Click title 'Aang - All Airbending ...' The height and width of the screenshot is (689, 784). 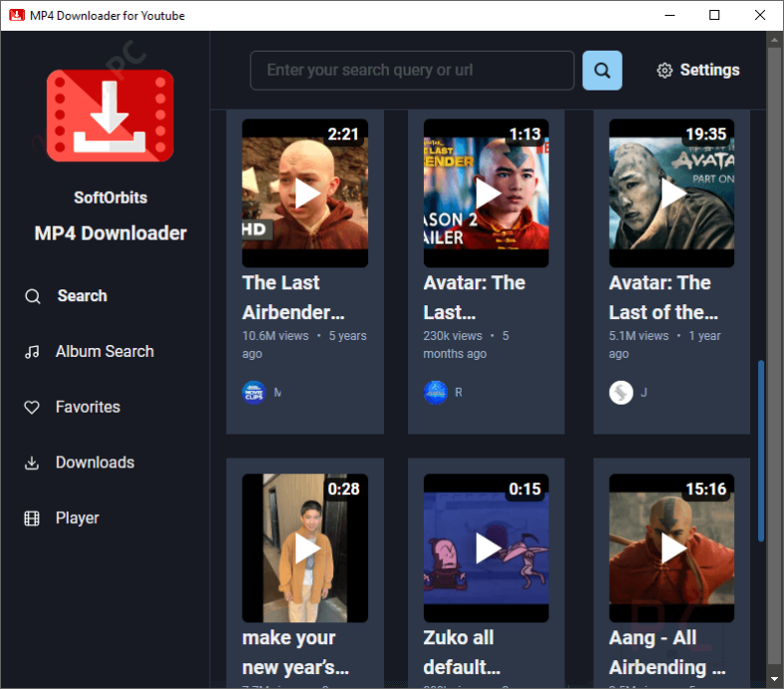tap(667, 652)
